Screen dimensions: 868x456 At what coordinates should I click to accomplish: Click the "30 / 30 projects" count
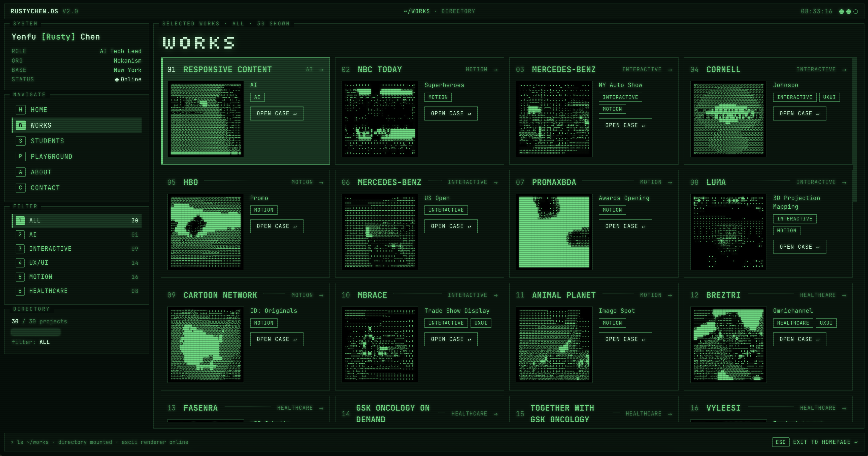pyautogui.click(x=39, y=321)
